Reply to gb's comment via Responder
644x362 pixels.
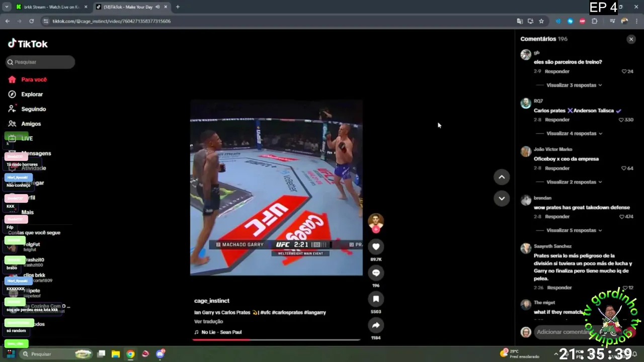557,71
